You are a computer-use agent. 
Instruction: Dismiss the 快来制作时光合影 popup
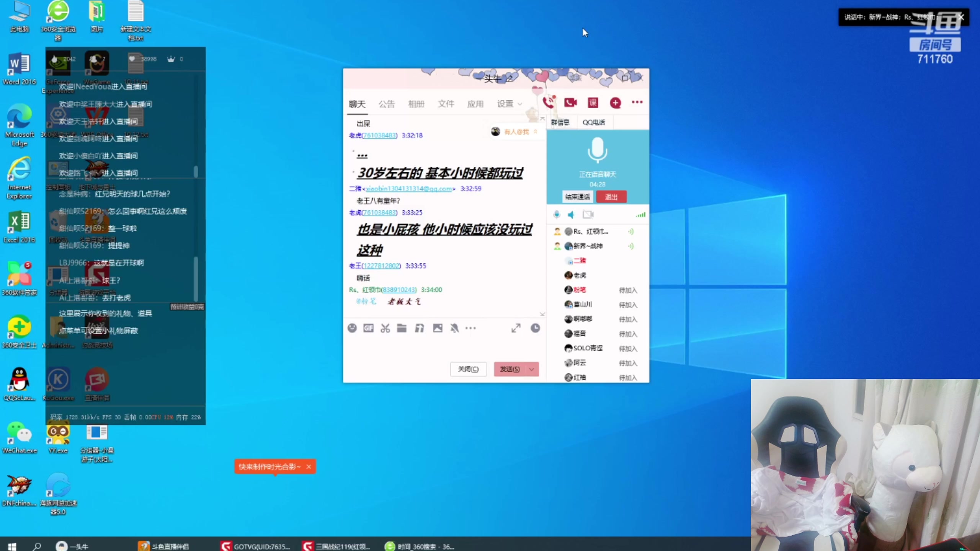[x=309, y=466]
